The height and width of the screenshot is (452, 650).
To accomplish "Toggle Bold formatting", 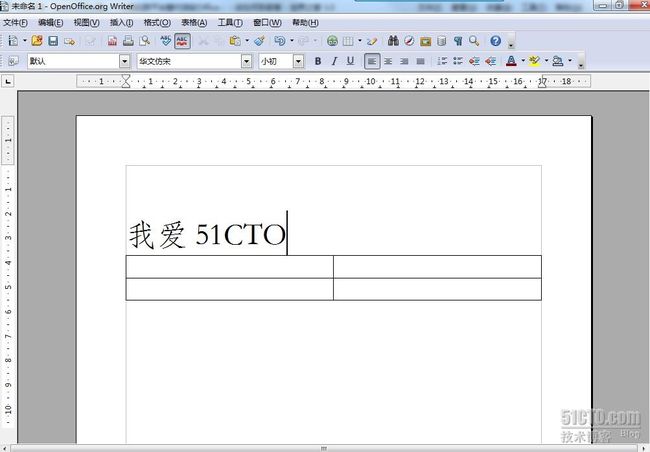I will pyautogui.click(x=318, y=61).
